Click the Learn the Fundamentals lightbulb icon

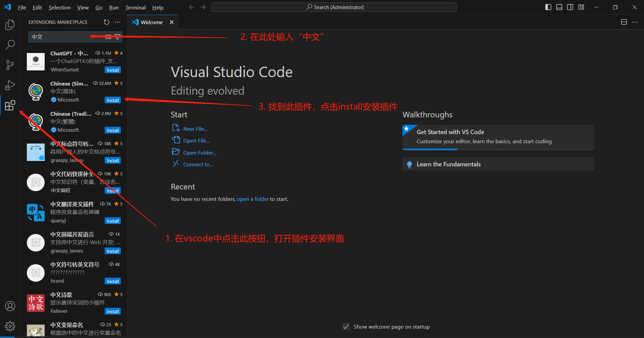(409, 165)
